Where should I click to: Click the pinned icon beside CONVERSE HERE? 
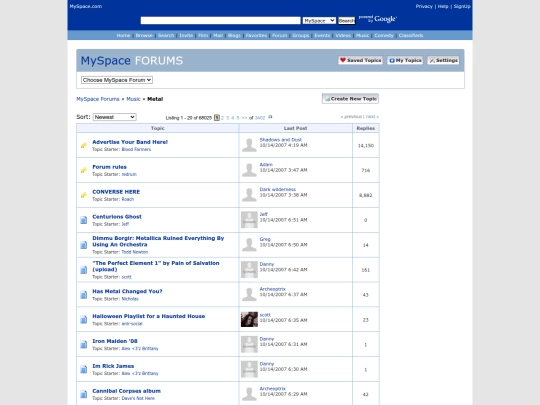tap(84, 195)
